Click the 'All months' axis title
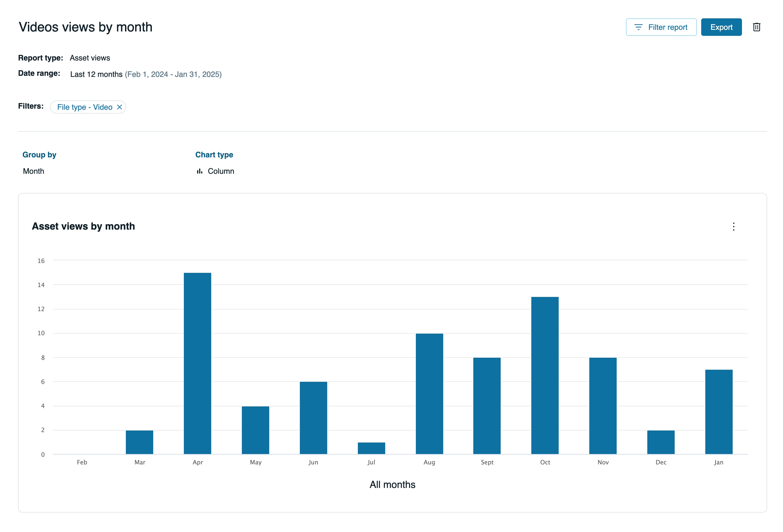 (393, 484)
